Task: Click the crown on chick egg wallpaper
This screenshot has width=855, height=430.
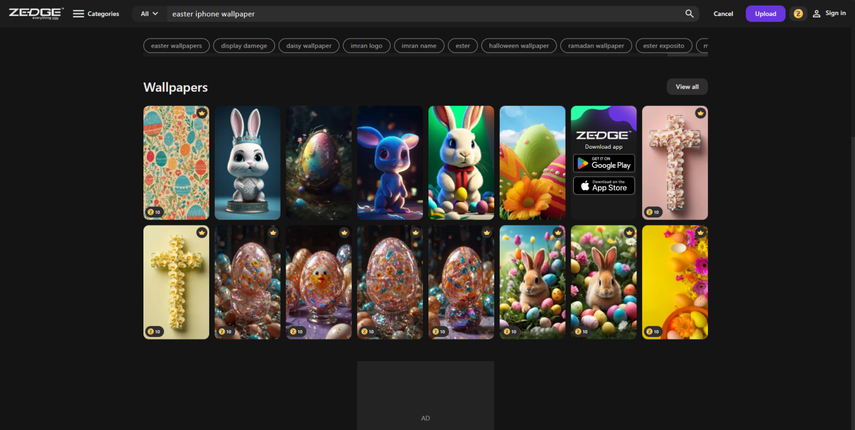Action: click(x=345, y=233)
